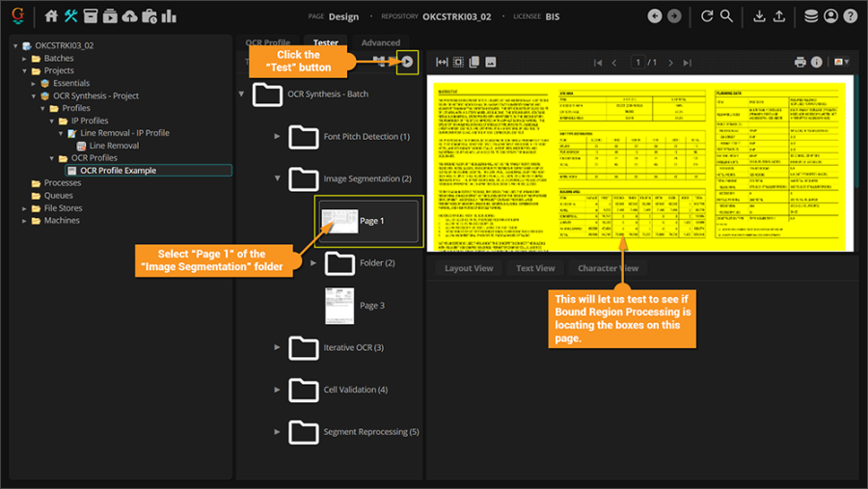Refresh the page with the reload icon
Image resolution: width=868 pixels, height=489 pixels.
707,16
